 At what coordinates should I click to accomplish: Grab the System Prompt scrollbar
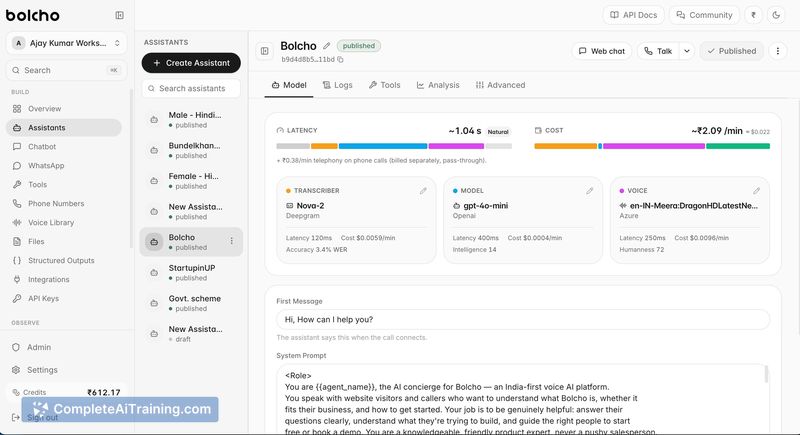(x=766, y=375)
